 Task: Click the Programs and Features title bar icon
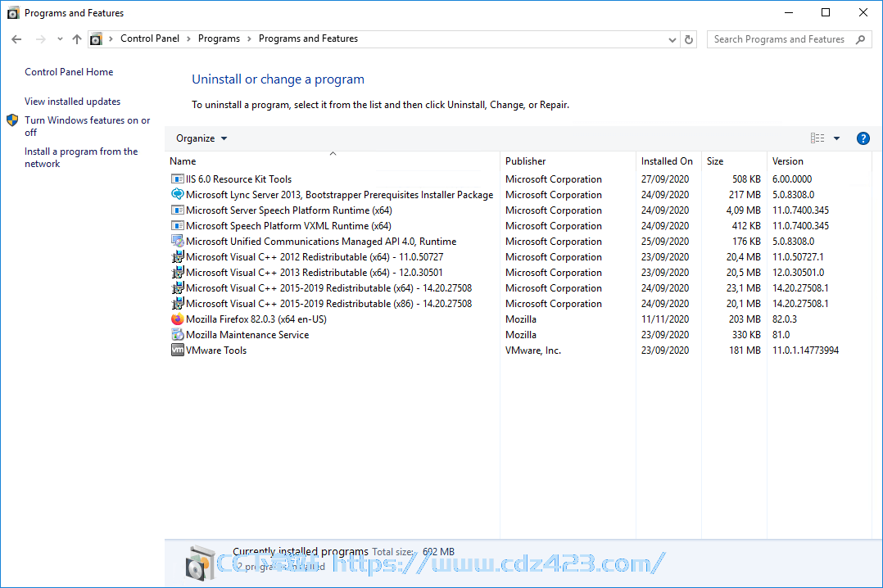(13, 12)
